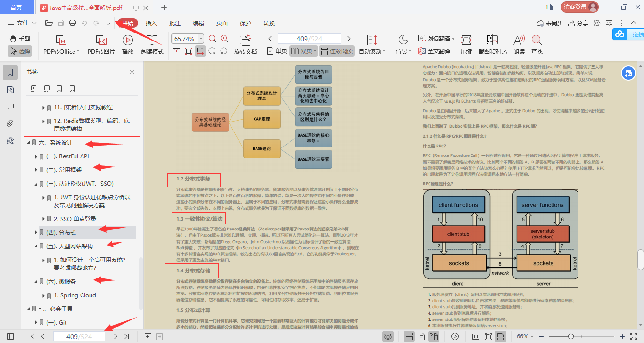Collapse (五). 大型网站架构 bookmark
This screenshot has width=644, height=343.
coord(36,246)
